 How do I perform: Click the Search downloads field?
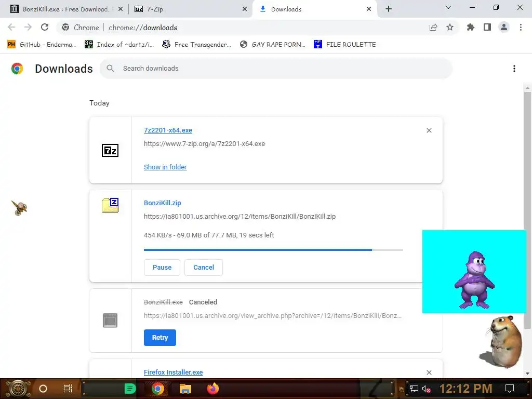[x=276, y=69]
